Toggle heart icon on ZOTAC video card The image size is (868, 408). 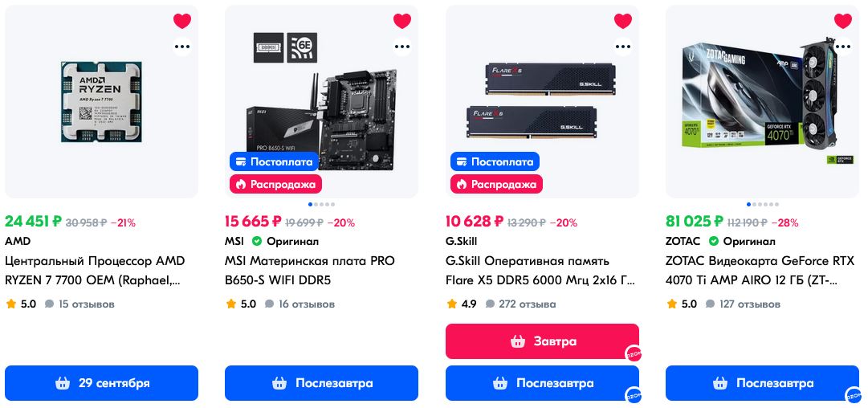click(843, 21)
